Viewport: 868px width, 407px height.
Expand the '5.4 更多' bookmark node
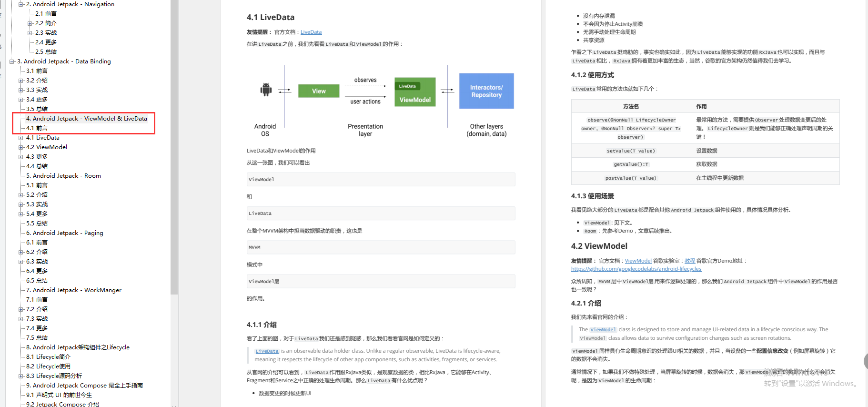20,214
